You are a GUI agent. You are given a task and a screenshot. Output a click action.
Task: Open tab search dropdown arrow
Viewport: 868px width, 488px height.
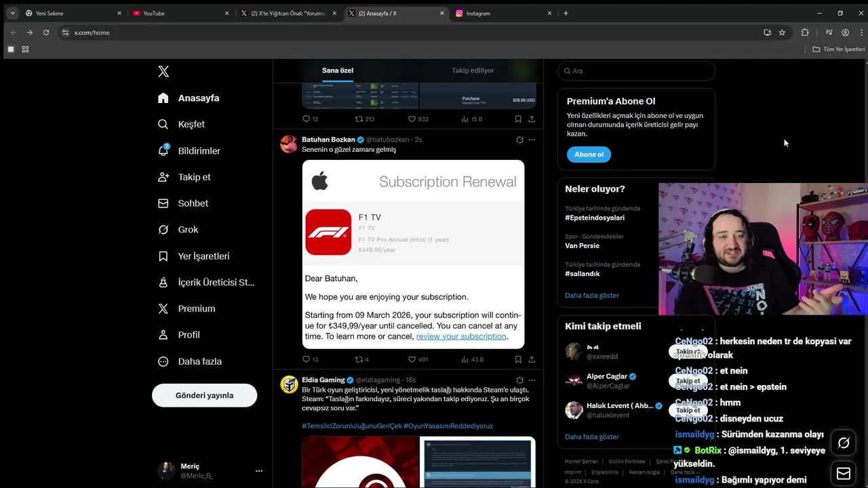coord(12,13)
